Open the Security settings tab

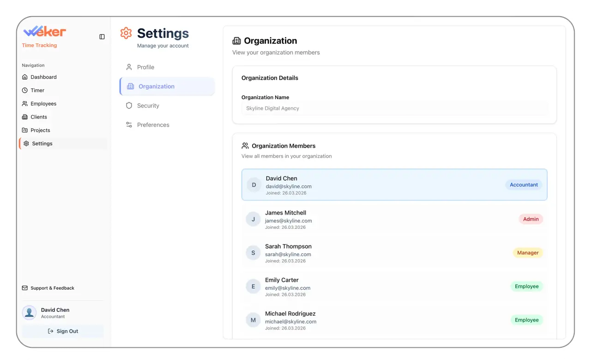point(148,106)
